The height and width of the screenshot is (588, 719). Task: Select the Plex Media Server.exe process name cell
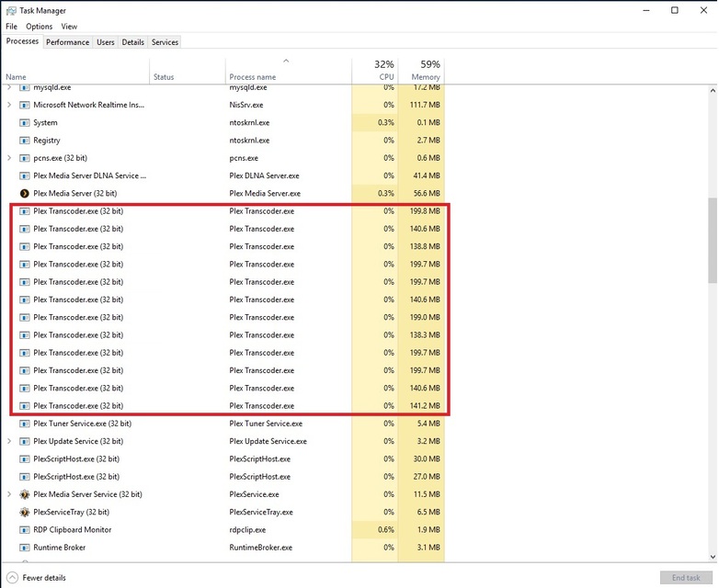[265, 194]
